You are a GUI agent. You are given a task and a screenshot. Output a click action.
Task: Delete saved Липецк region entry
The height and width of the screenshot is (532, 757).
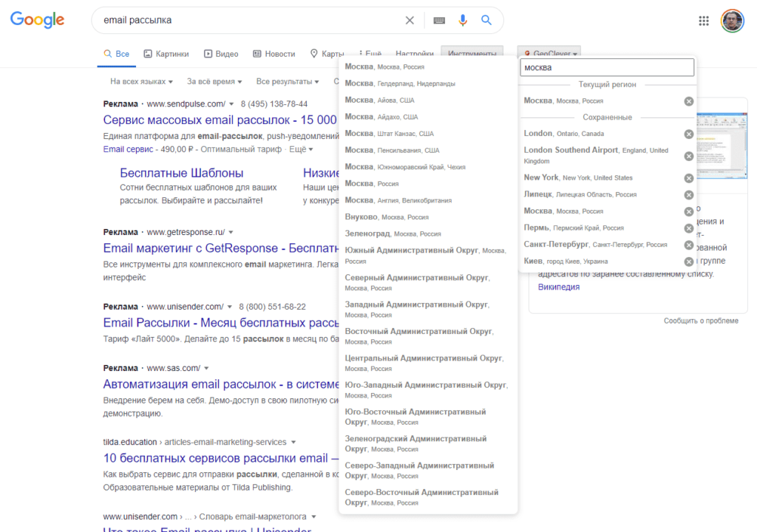coord(689,195)
